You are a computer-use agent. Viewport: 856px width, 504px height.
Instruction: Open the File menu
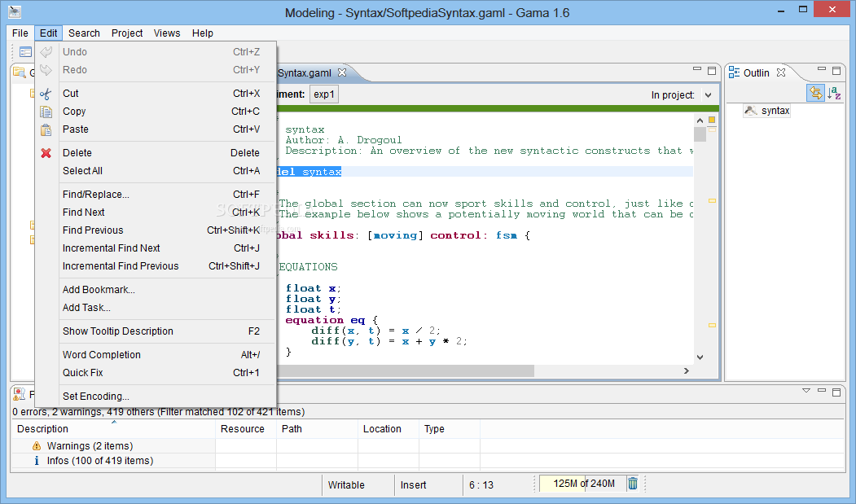[x=20, y=33]
